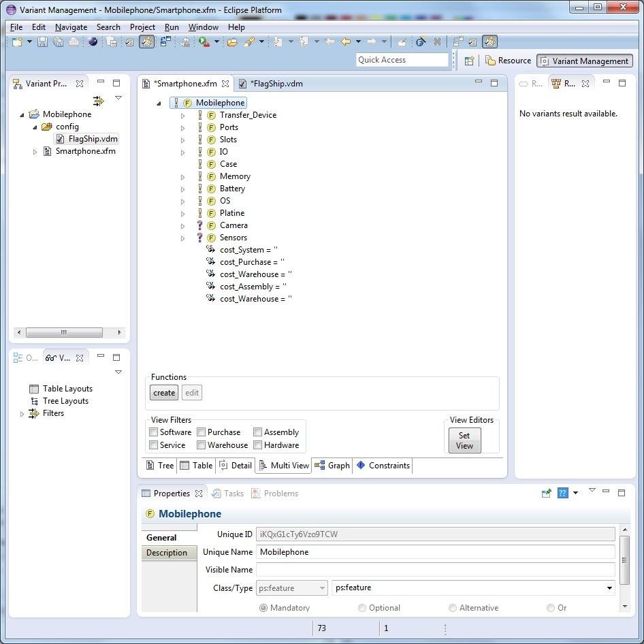Click the Quick Access search field

coord(402,60)
